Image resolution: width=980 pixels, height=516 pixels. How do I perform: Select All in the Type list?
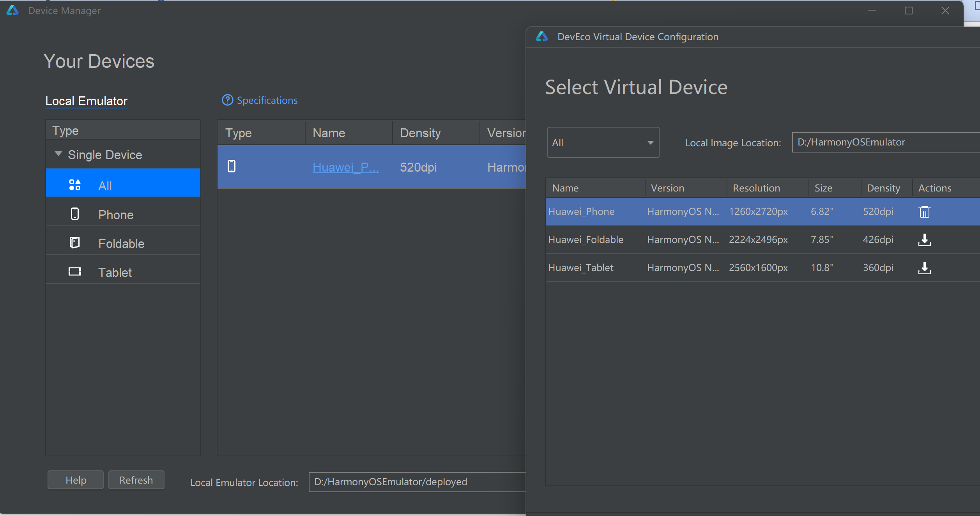123,183
